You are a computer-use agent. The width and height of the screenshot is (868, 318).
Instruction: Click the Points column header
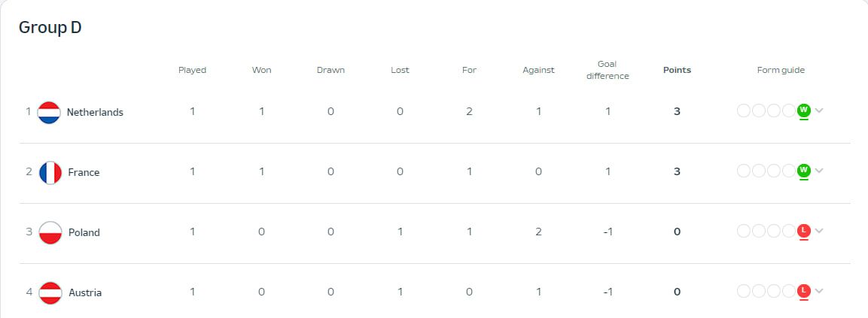677,70
